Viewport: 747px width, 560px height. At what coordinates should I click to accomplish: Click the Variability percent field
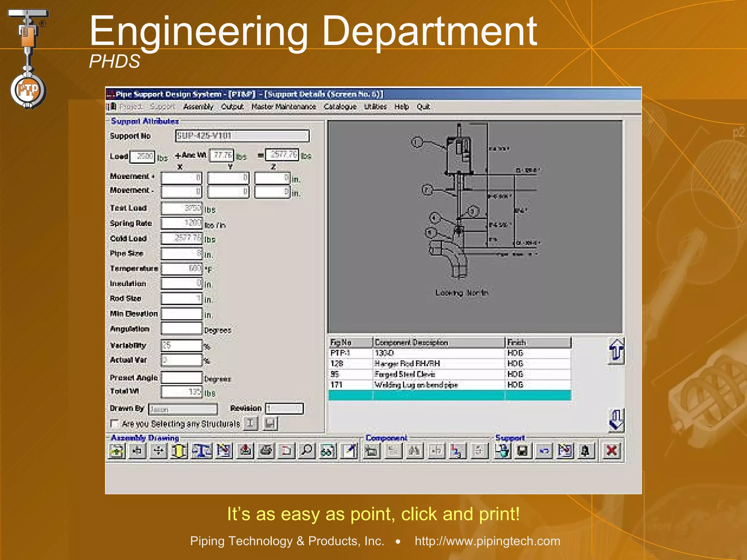pos(182,345)
